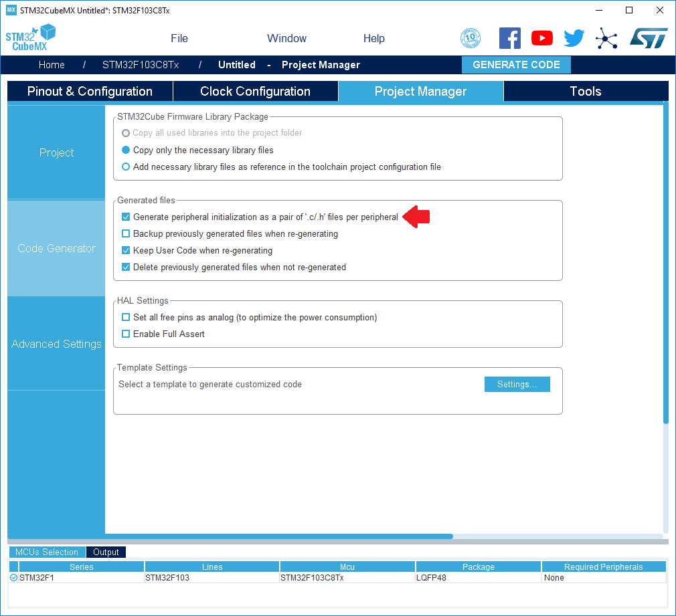Open the Window menu
The height and width of the screenshot is (616, 676).
286,38
